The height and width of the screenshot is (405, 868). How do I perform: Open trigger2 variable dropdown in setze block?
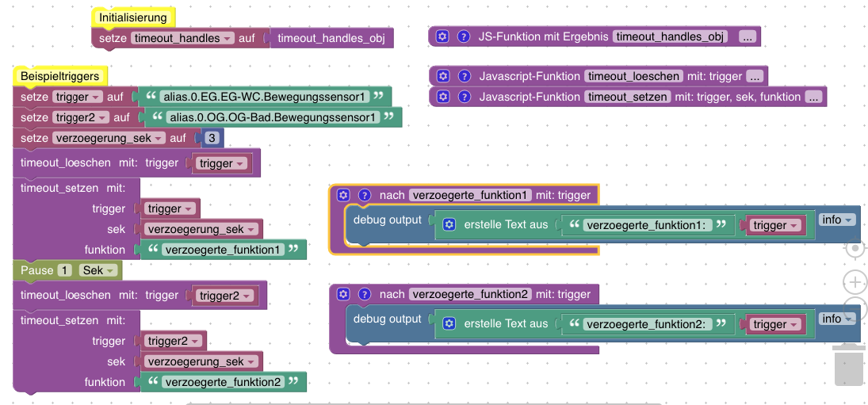[x=82, y=117]
